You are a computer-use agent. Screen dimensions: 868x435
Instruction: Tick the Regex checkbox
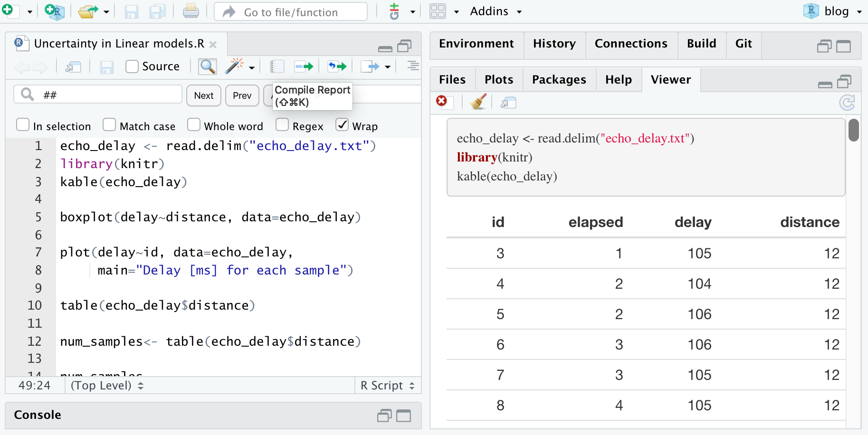282,125
